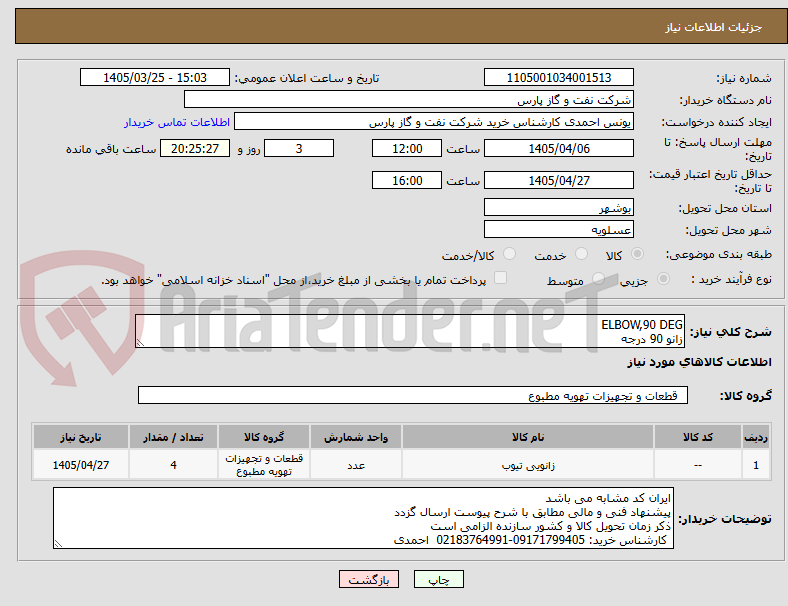Viewport: 788px width, 606px height.
Task: Select the جزیی purchase type radio
Action: [663, 278]
